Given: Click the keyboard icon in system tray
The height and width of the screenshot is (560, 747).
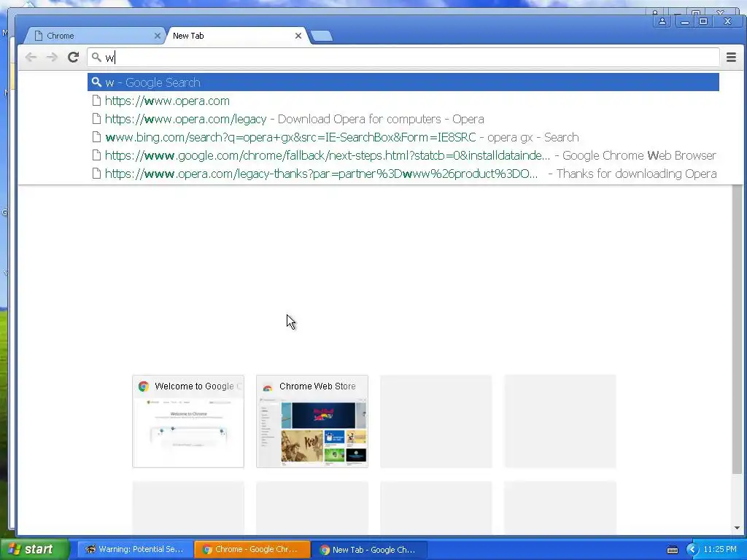Looking at the screenshot, I should tap(672, 550).
